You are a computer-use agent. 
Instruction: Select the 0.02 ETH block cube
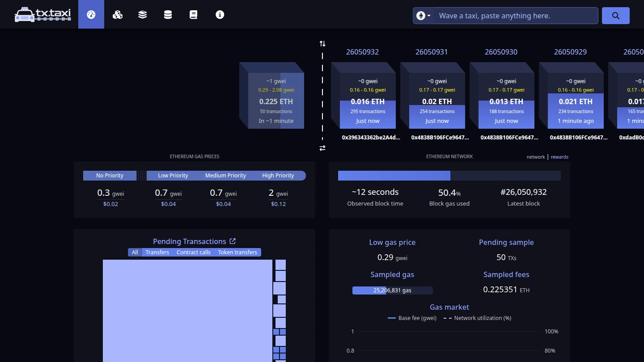point(432,96)
